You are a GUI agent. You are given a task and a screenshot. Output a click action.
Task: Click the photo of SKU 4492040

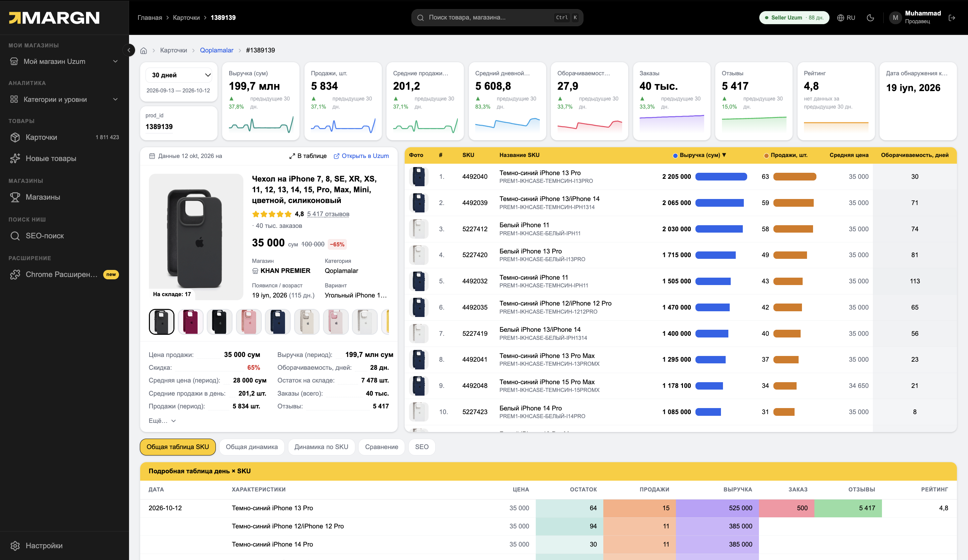(x=419, y=177)
